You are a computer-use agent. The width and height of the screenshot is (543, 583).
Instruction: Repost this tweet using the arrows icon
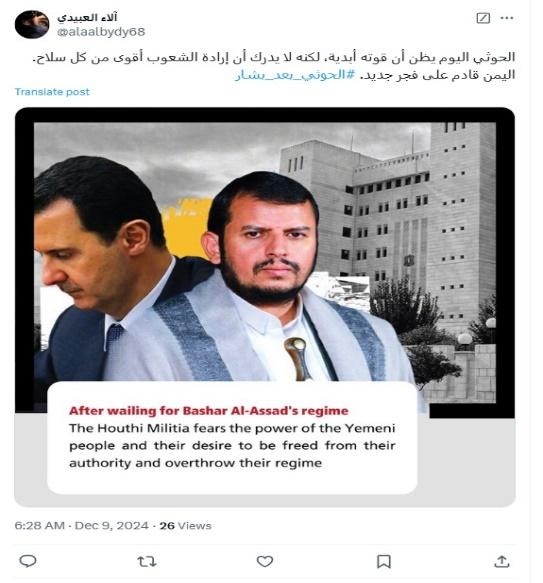(147, 561)
